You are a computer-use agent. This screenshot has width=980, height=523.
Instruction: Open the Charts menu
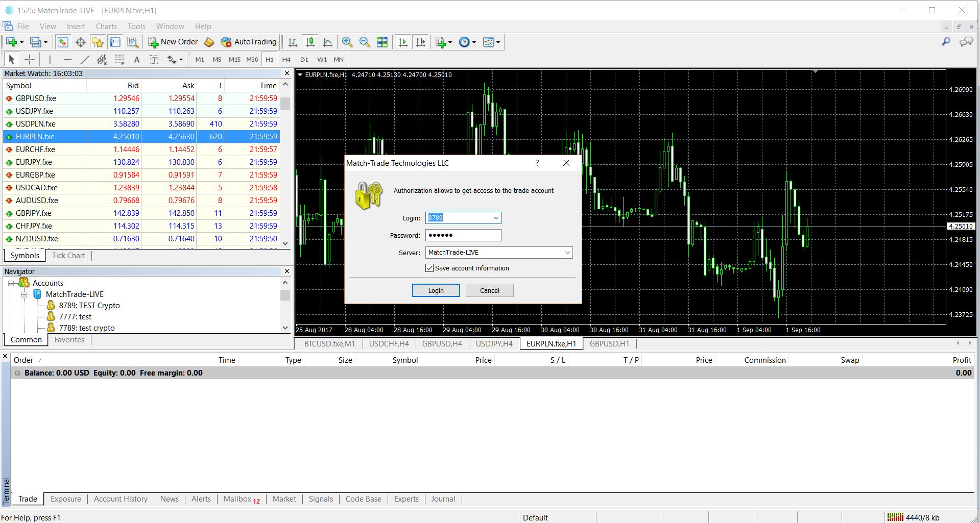click(x=106, y=27)
